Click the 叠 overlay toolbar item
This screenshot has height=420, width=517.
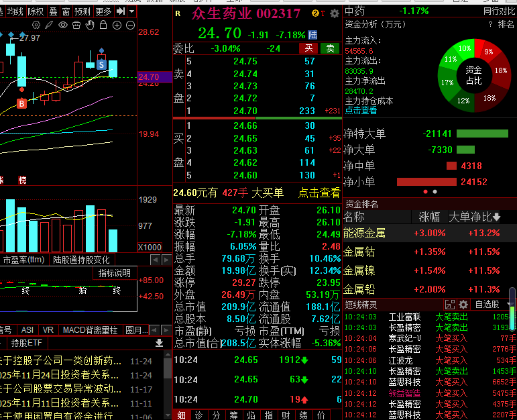pos(54,12)
